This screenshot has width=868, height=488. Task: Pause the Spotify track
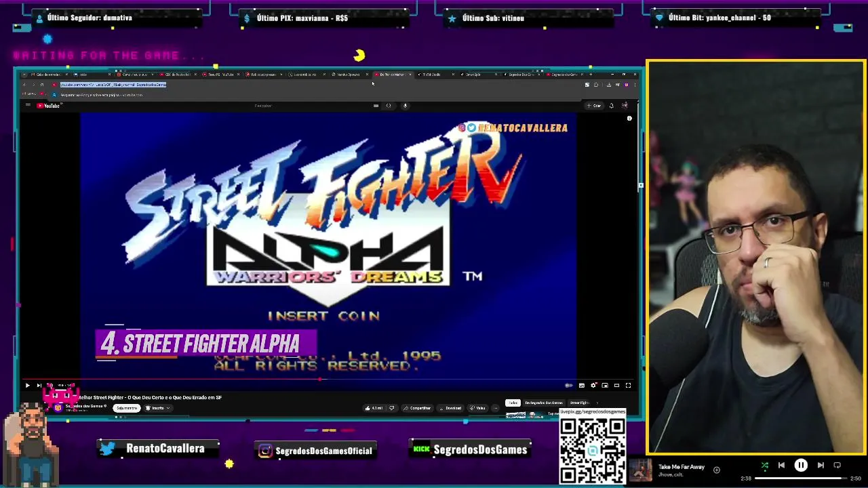coord(801,465)
